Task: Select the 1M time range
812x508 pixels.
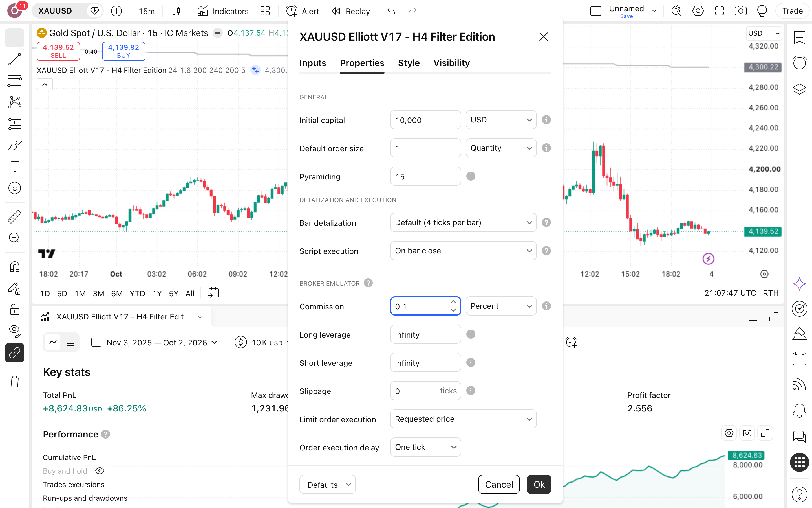Action: pos(80,293)
